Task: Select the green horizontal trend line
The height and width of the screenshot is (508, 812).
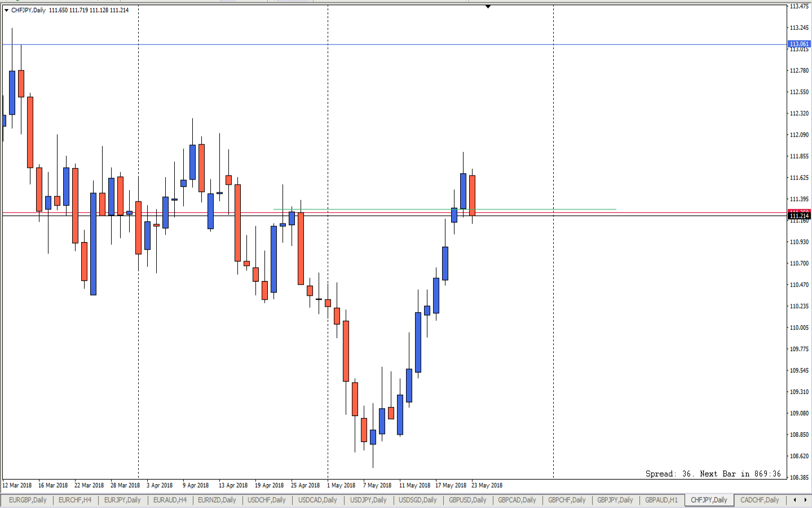Action: (x=444, y=209)
